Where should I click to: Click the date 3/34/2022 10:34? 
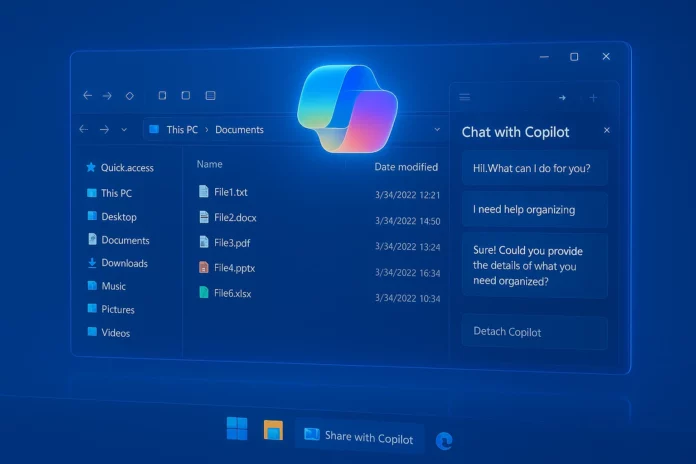click(x=407, y=298)
